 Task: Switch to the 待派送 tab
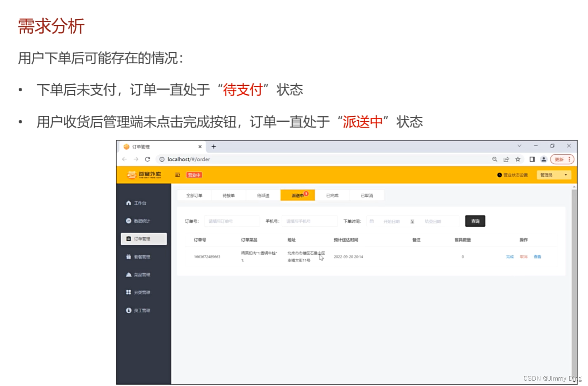263,196
